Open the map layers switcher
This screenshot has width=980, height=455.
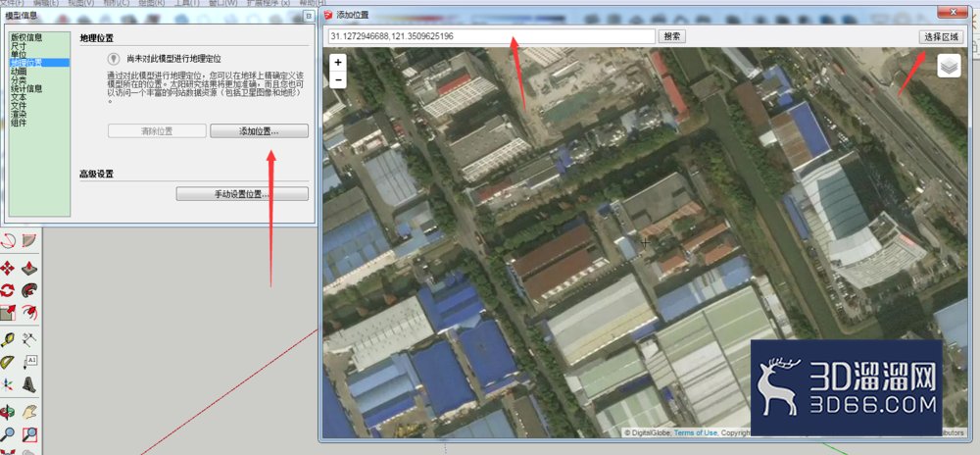pyautogui.click(x=948, y=66)
